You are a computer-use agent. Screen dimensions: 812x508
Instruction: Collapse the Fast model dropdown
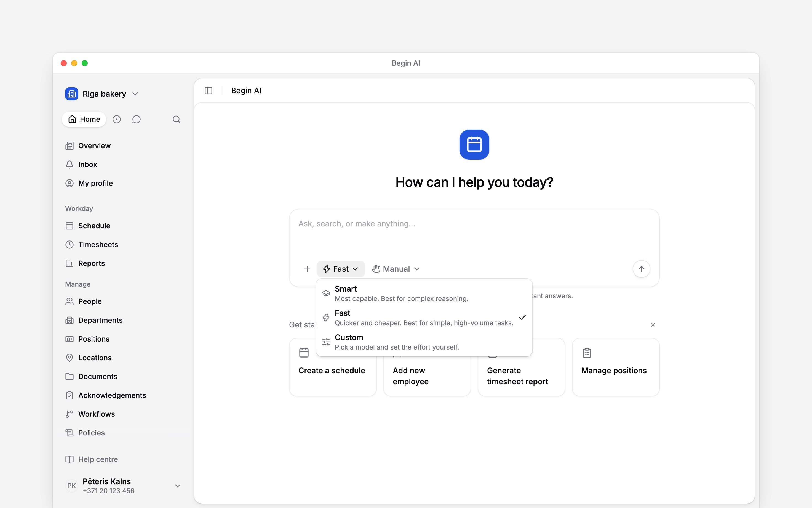(341, 269)
